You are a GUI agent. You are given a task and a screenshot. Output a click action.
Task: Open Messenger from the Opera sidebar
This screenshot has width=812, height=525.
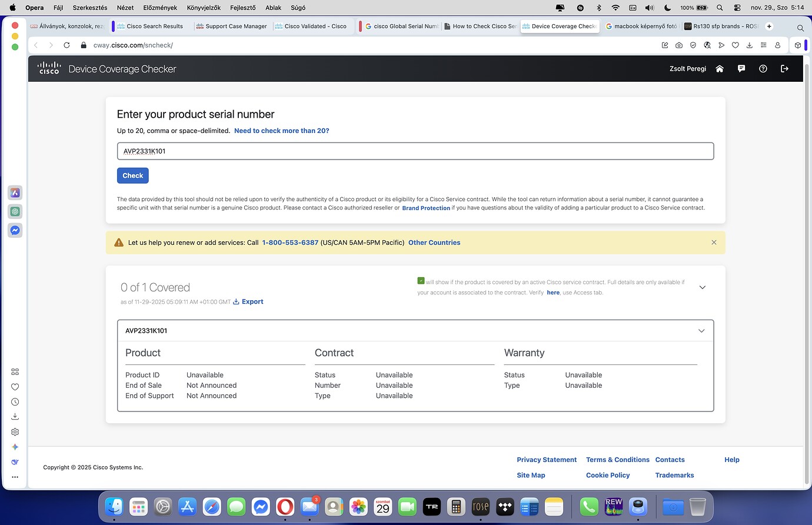(x=15, y=230)
